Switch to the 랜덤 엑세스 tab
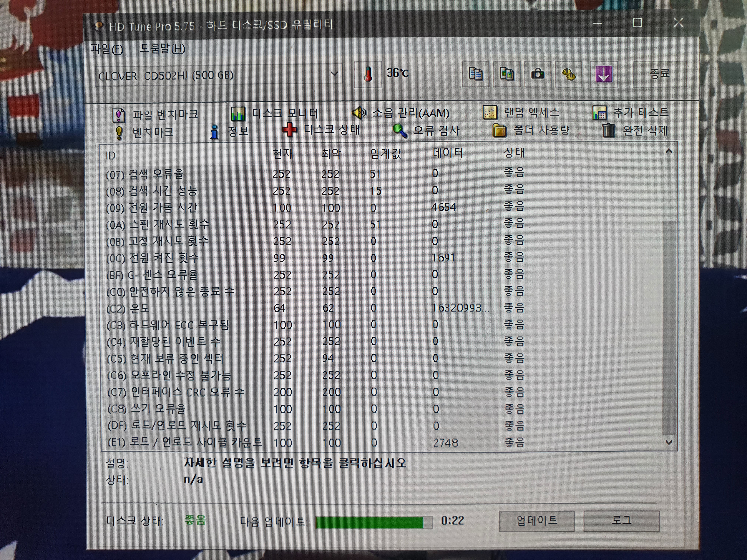This screenshot has width=747, height=560. pyautogui.click(x=521, y=112)
